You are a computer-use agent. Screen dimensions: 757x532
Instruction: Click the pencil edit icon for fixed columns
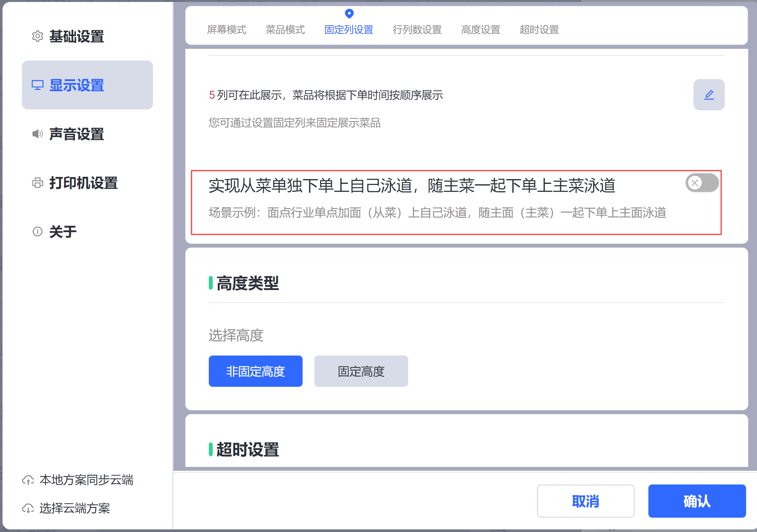coord(708,95)
